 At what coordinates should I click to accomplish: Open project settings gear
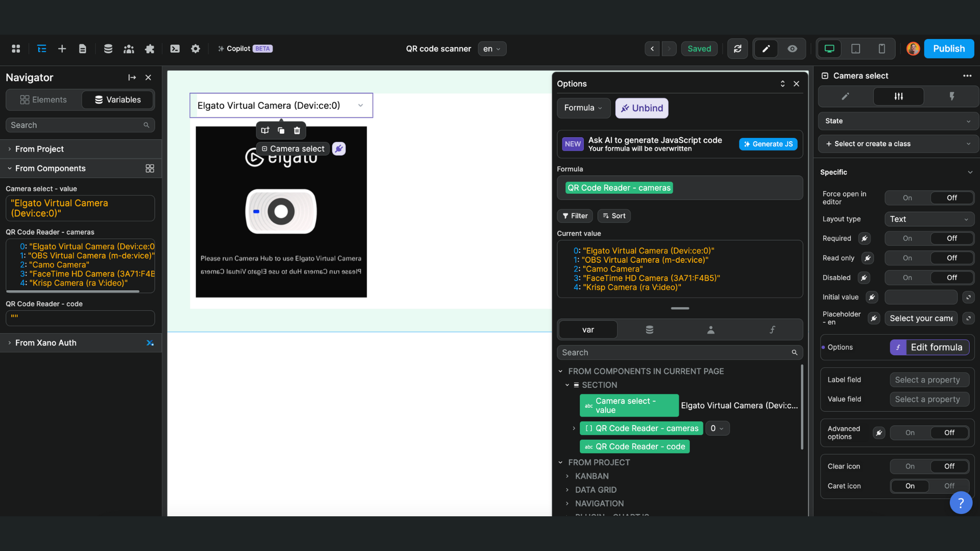tap(195, 48)
